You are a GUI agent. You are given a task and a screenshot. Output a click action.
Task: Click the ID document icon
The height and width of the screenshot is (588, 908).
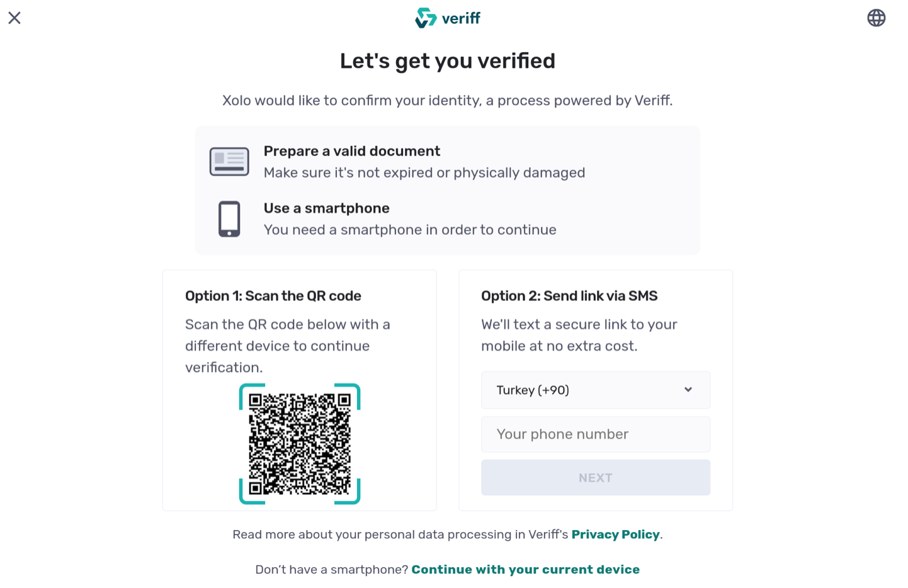tap(229, 162)
